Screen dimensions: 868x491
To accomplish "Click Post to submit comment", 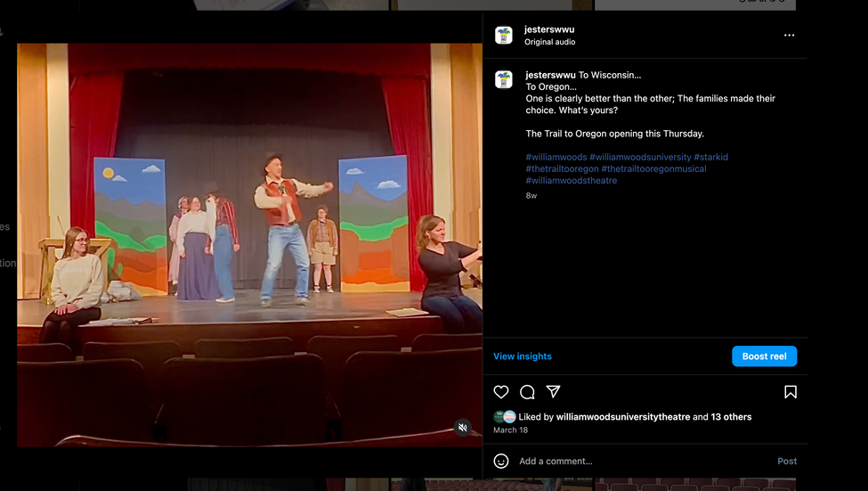I will click(787, 461).
